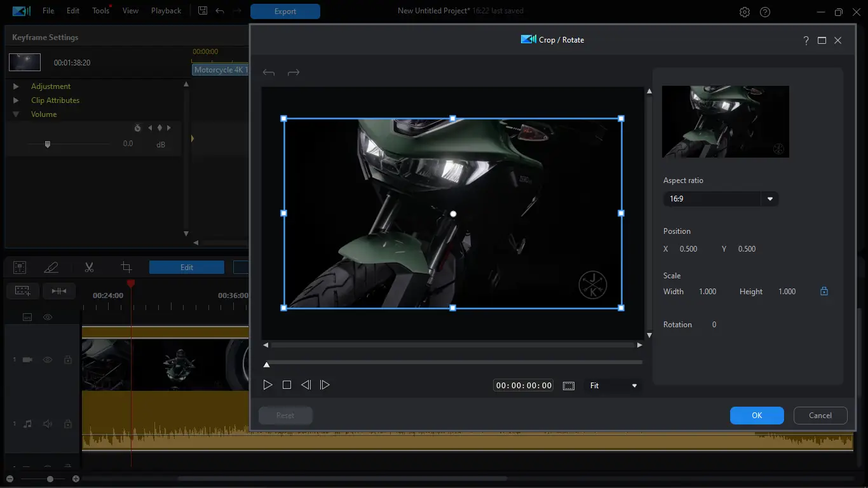This screenshot has width=868, height=488.
Task: Step to previous frame in preview
Action: tap(306, 385)
